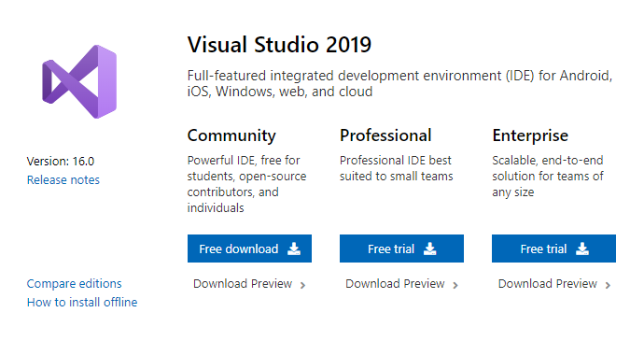The image size is (644, 341).
Task: Expand the chevron beside Professional Download Preview
Action: [x=455, y=285]
